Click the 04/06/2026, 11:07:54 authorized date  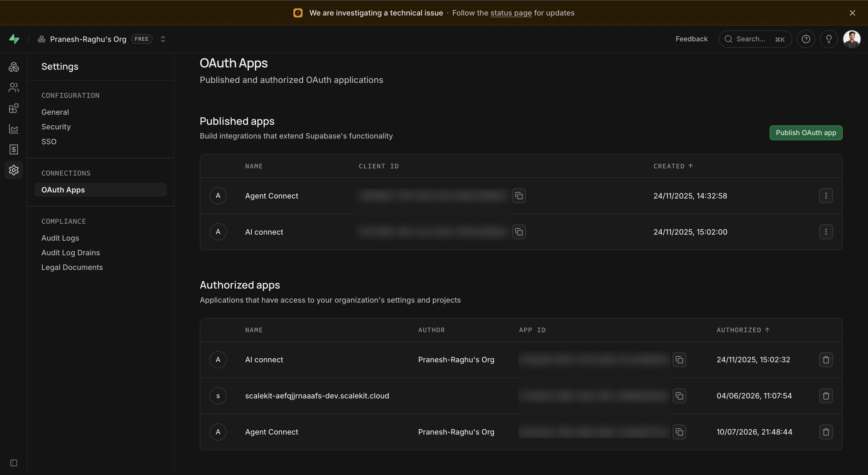[754, 396]
